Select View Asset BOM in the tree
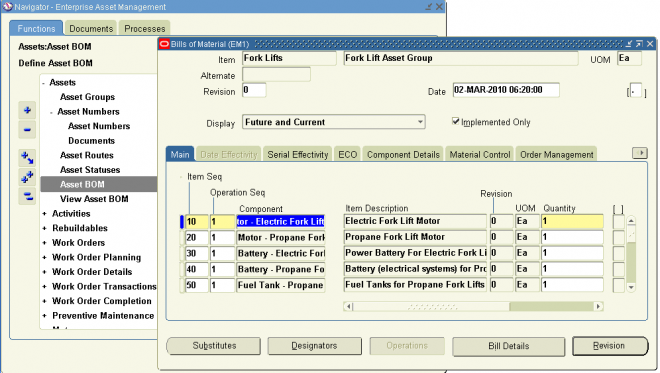Screen dimensions: 660x373 [94, 199]
